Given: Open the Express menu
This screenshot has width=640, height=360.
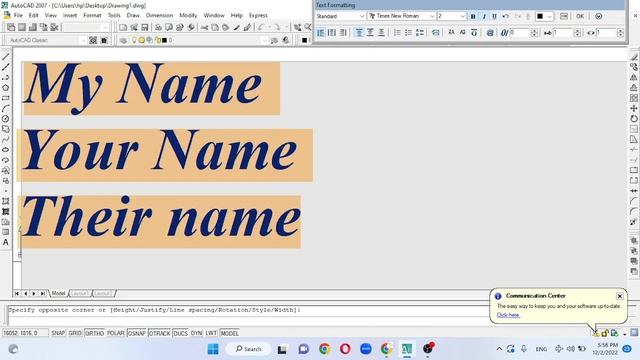Looking at the screenshot, I should coord(258,16).
